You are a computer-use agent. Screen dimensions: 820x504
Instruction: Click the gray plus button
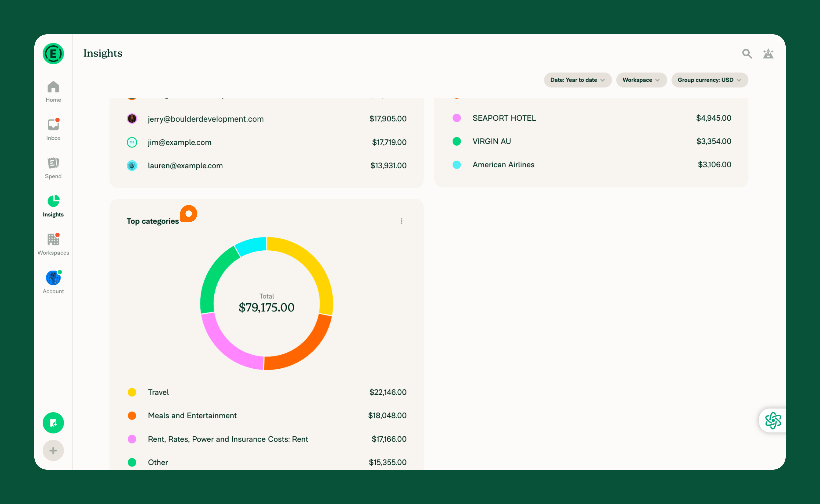(x=53, y=451)
